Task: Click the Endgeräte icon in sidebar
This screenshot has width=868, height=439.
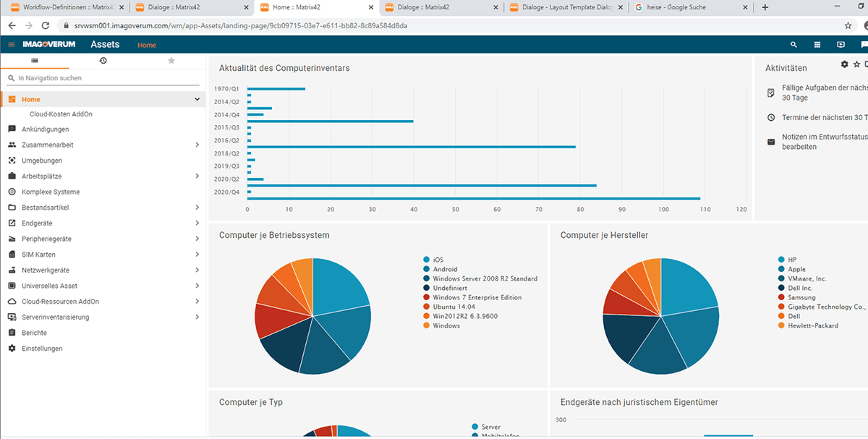Action: pyautogui.click(x=12, y=223)
